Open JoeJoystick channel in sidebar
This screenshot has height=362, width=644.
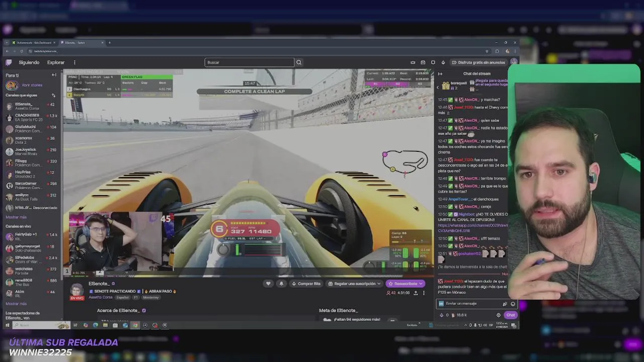pyautogui.click(x=31, y=151)
